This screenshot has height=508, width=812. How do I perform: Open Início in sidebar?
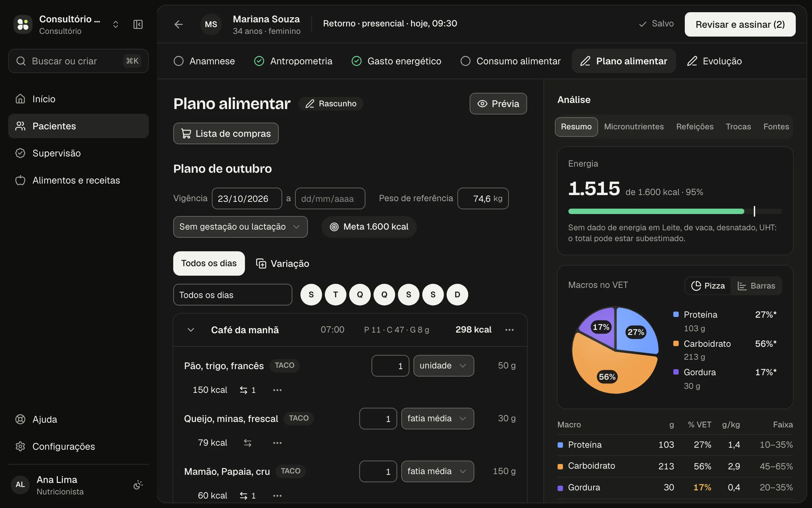click(x=78, y=99)
